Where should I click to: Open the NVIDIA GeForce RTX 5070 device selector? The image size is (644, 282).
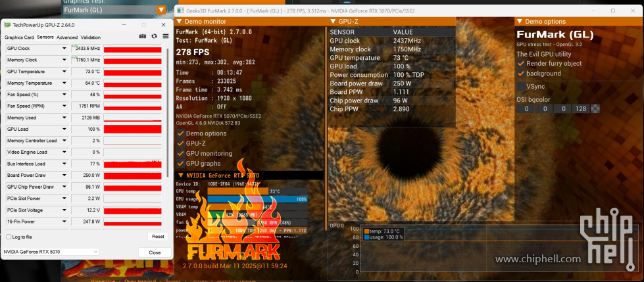pos(51,252)
